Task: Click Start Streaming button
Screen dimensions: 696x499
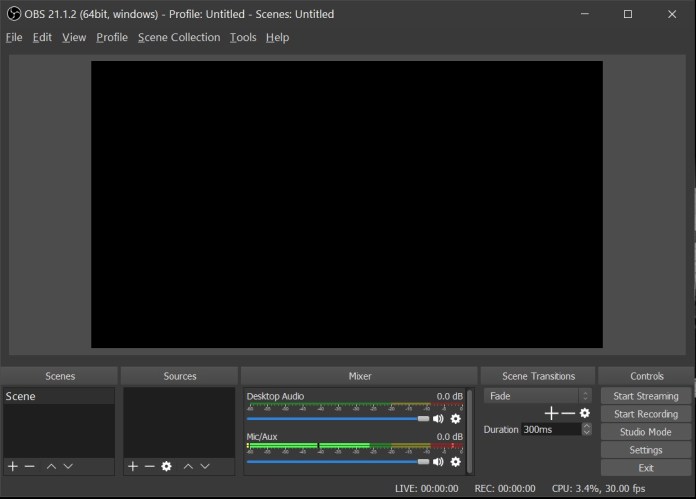Action: (x=645, y=396)
